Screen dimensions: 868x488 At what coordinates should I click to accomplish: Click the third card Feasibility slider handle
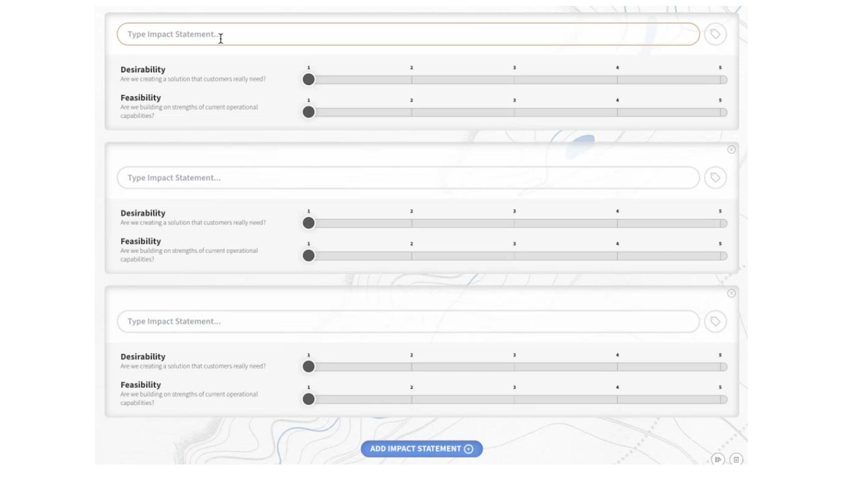(x=308, y=399)
